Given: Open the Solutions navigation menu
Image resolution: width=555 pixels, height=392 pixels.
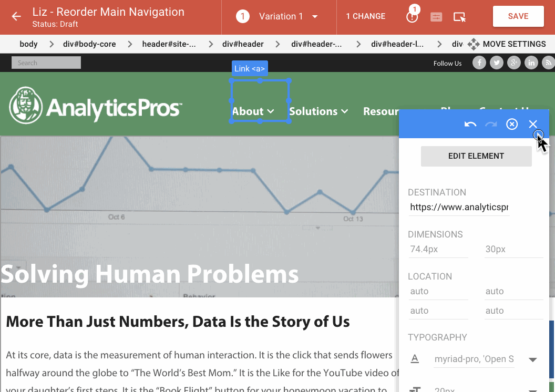Looking at the screenshot, I should [318, 111].
